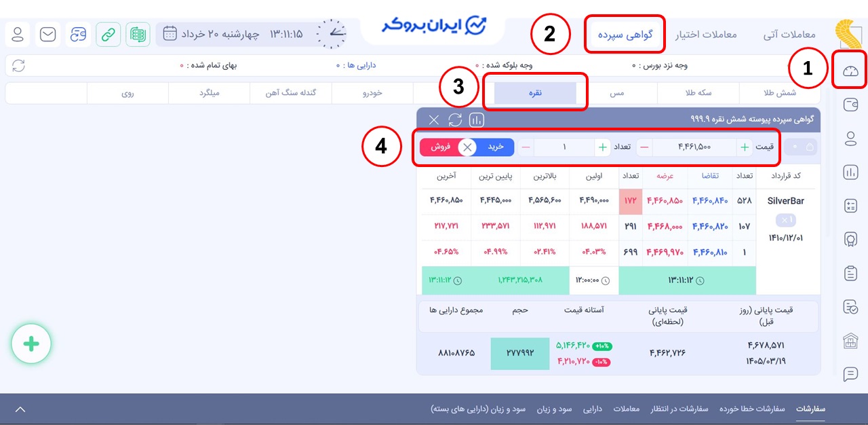Decrease the quantity with the minus button

526,147
